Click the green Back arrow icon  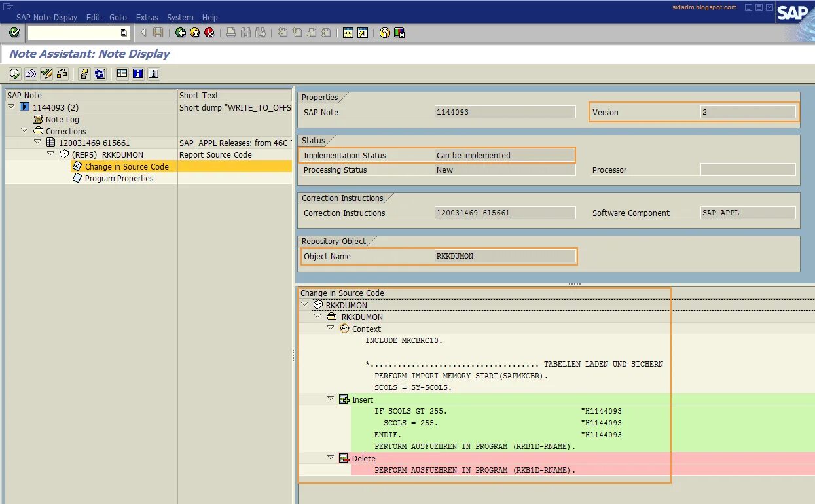tap(181, 33)
